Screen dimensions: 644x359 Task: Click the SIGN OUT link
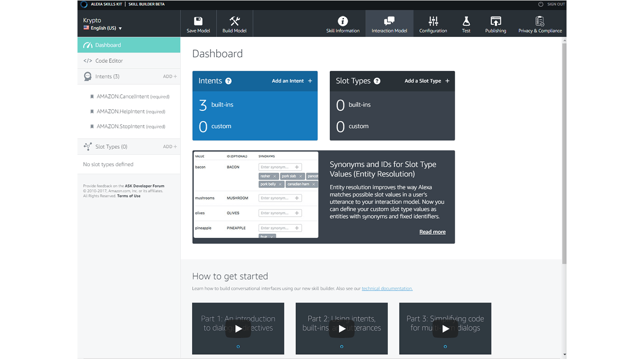coord(556,4)
